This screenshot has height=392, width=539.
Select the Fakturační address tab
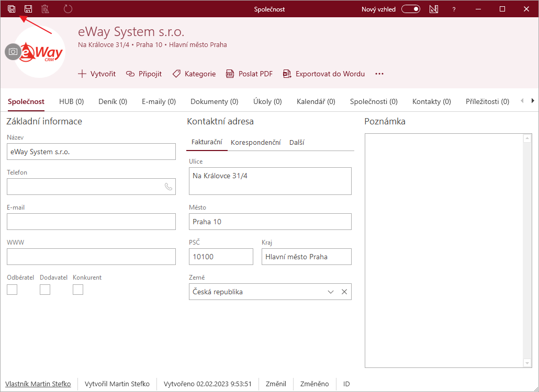click(207, 142)
